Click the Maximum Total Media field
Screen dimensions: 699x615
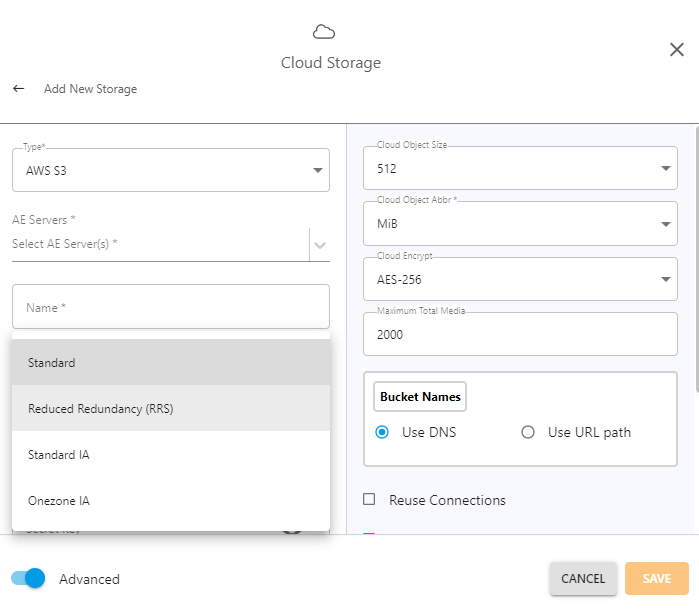520,335
